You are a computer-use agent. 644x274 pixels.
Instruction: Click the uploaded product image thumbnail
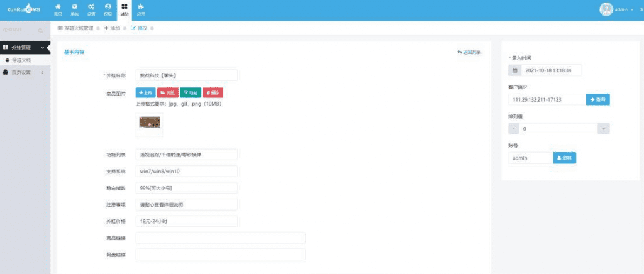[149, 123]
